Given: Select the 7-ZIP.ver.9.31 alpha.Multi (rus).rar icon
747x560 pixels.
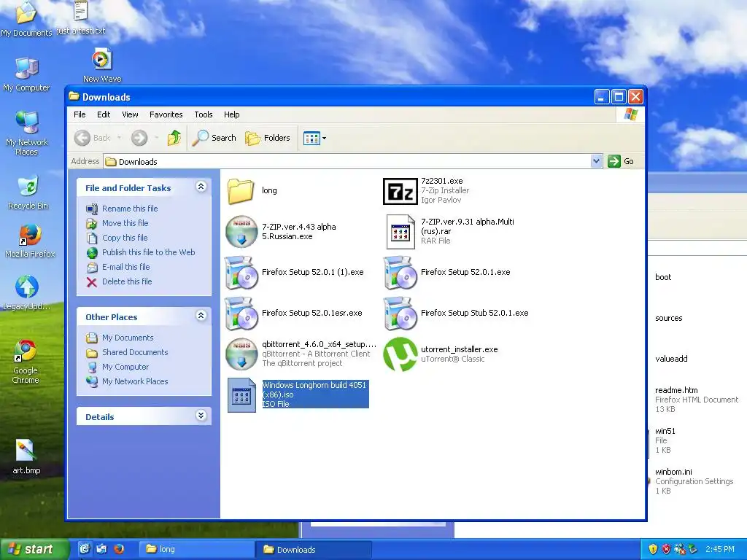Looking at the screenshot, I should tap(400, 231).
